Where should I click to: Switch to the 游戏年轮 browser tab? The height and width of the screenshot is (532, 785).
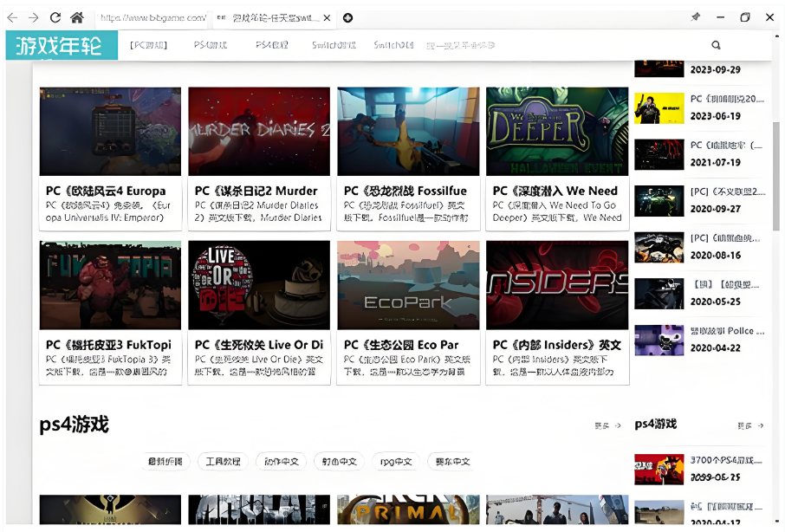(269, 17)
